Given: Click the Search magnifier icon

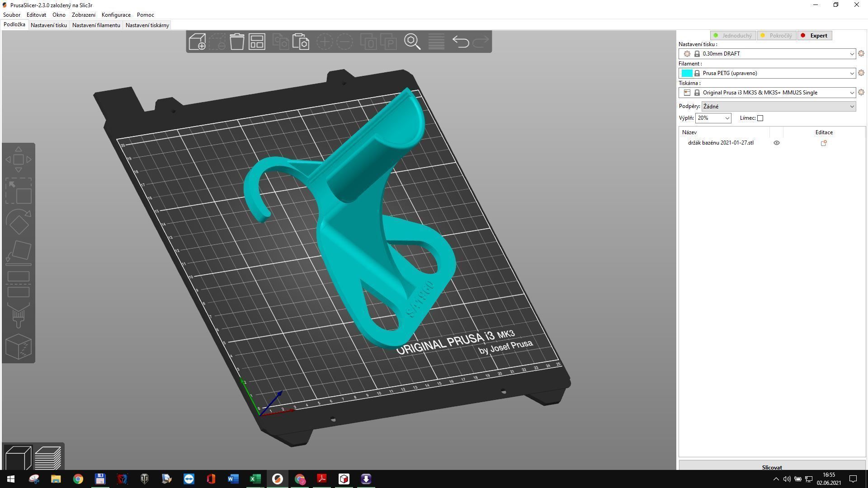Looking at the screenshot, I should (412, 42).
